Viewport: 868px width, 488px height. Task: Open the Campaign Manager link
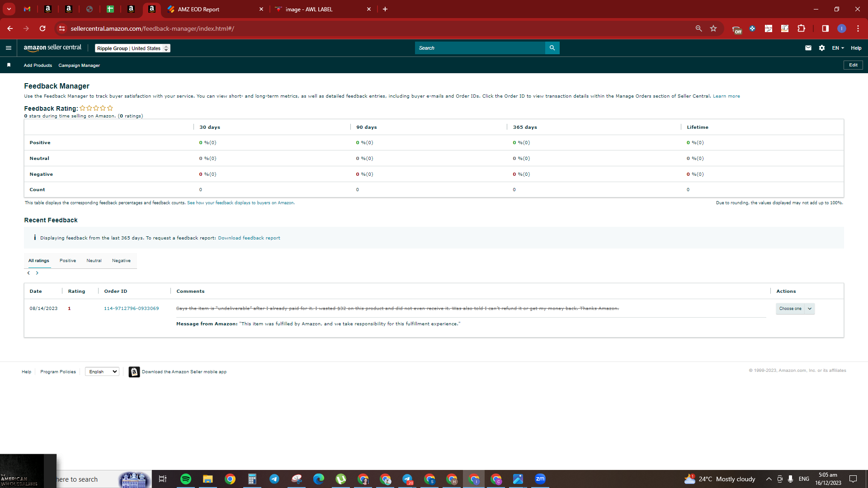(79, 66)
